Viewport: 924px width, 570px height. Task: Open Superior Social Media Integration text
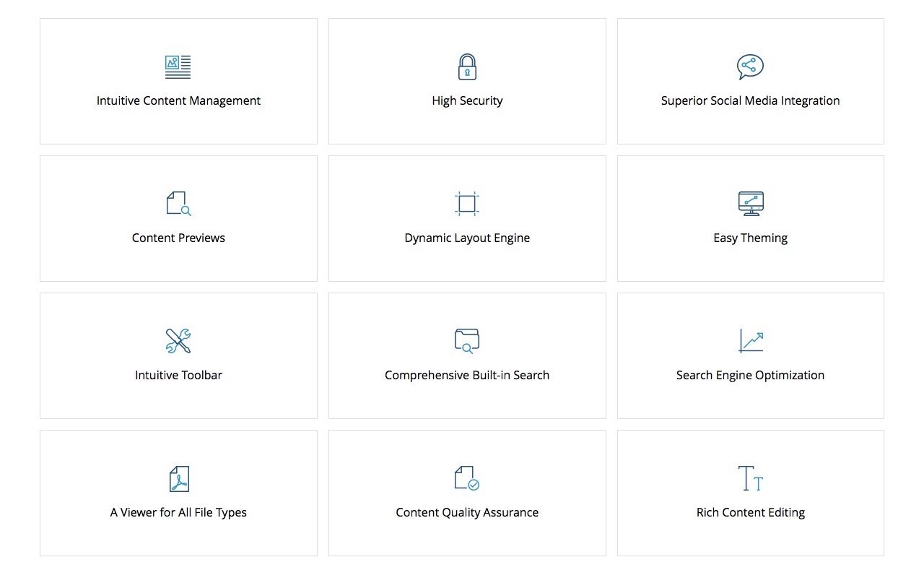click(x=751, y=101)
